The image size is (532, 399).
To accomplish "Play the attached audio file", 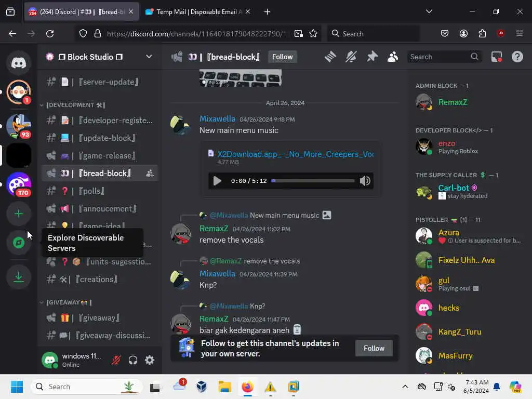I will pyautogui.click(x=217, y=181).
